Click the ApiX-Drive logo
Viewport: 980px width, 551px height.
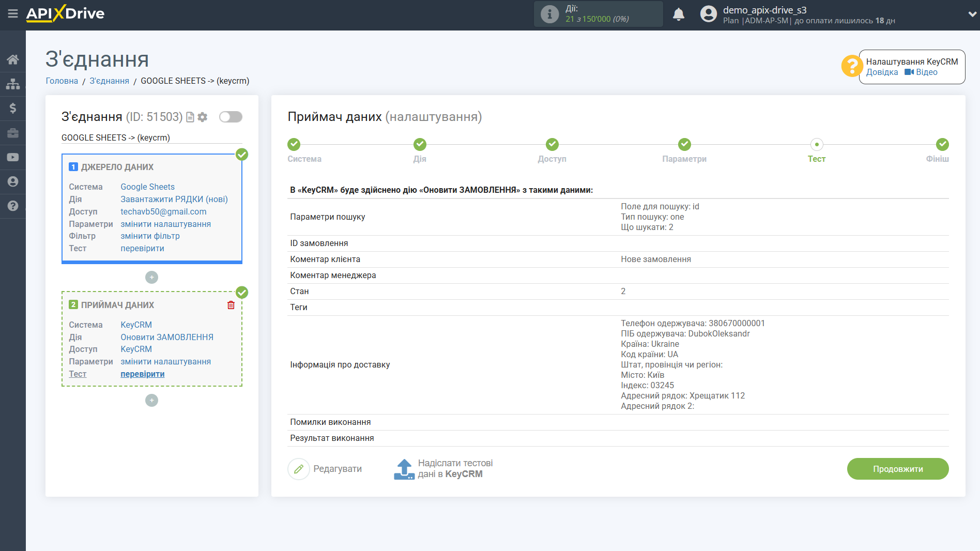(x=65, y=13)
